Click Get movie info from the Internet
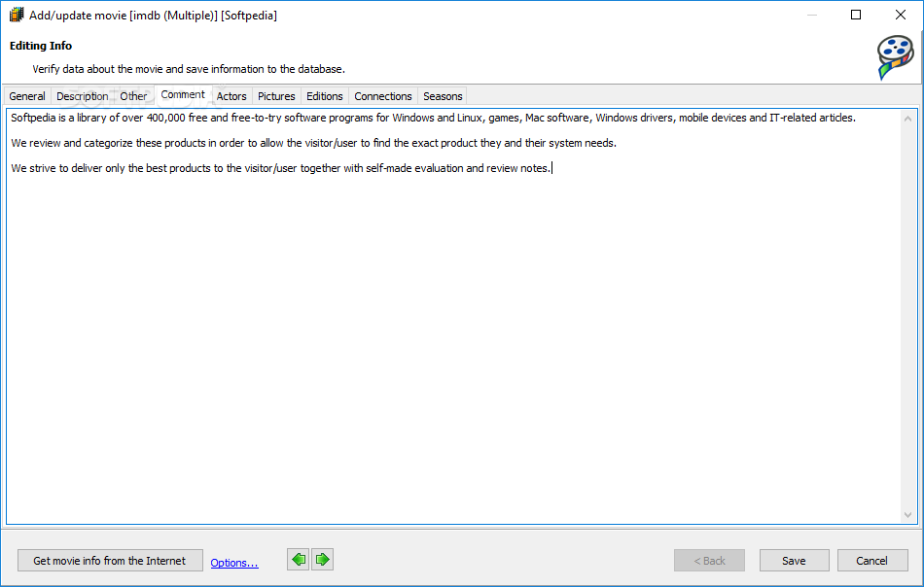Viewport: 924px width, 587px height. [x=110, y=561]
